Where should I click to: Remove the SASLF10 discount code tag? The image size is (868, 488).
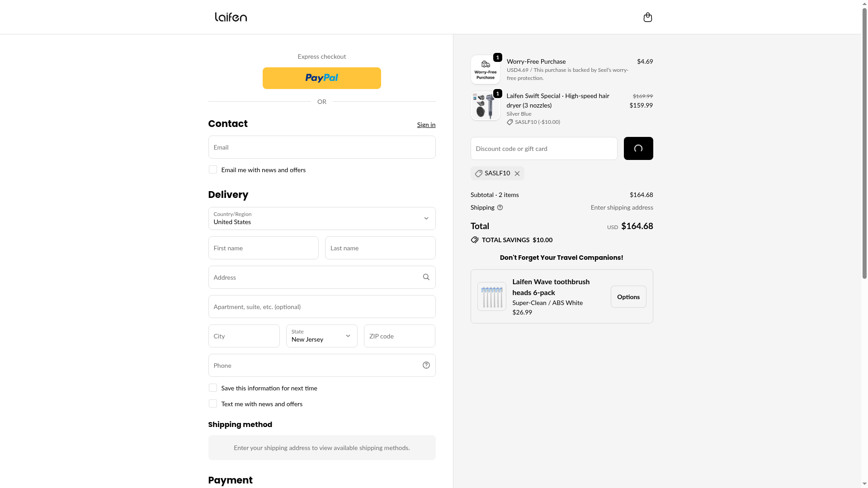[517, 174]
